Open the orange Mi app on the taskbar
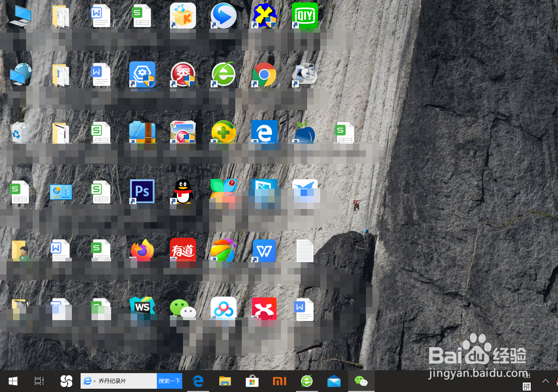 tap(280, 381)
